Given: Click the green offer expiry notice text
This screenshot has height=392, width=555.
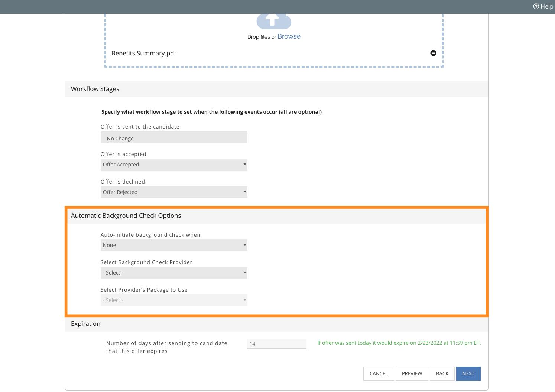Looking at the screenshot, I should coord(399,343).
